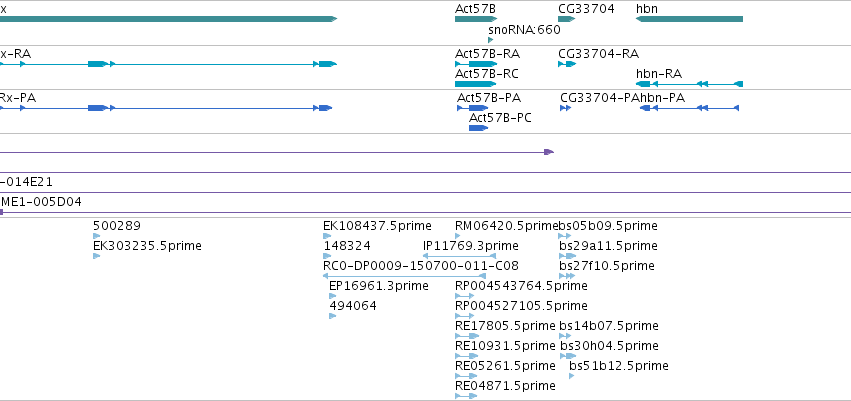
Task: Select the 494064 arrow marker
Action: click(333, 316)
